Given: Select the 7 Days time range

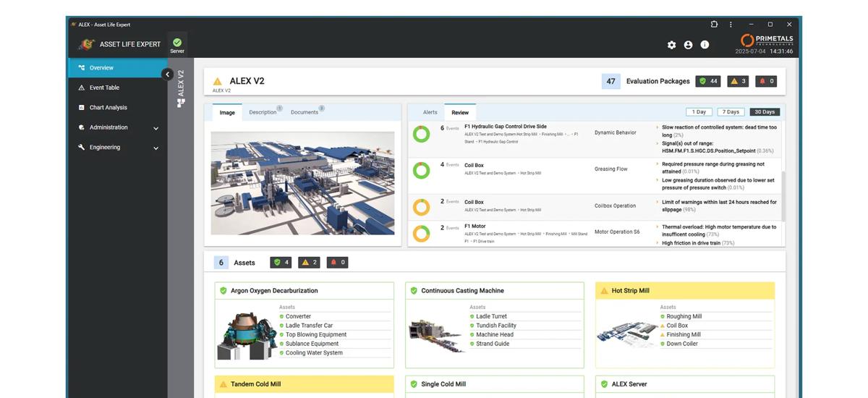Looking at the screenshot, I should (731, 112).
